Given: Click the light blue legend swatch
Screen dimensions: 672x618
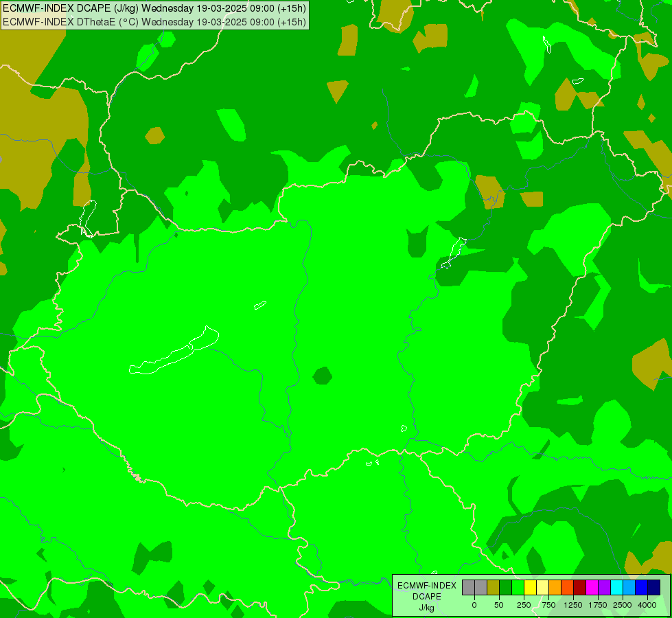Looking at the screenshot, I should coord(629,588).
